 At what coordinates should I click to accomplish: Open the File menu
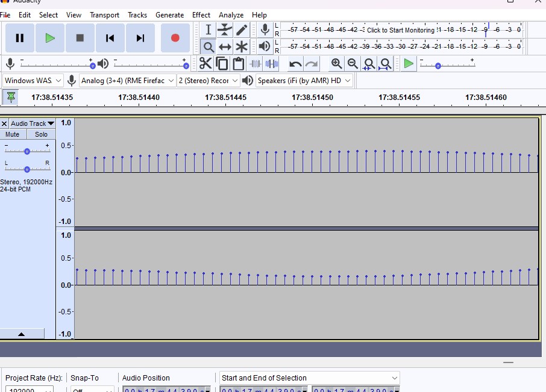pyautogui.click(x=5, y=15)
